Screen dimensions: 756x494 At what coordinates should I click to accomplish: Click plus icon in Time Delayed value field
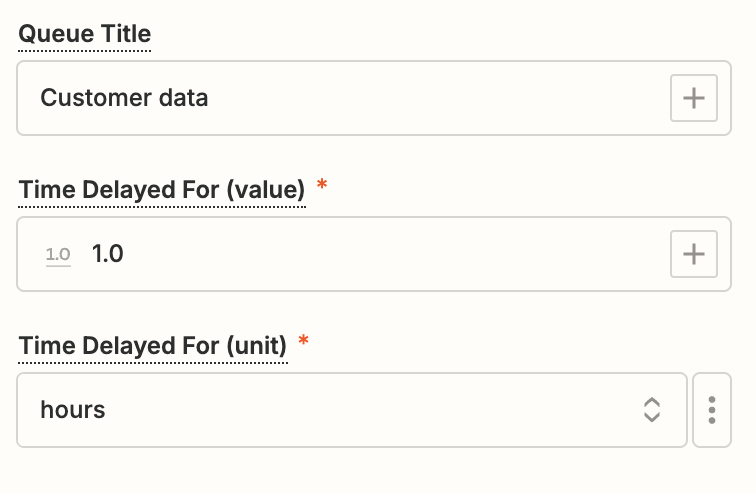tap(693, 254)
